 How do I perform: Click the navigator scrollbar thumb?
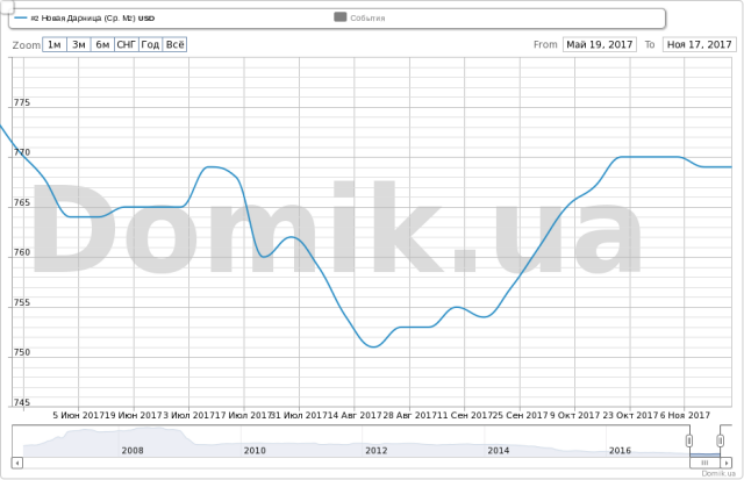705,463
